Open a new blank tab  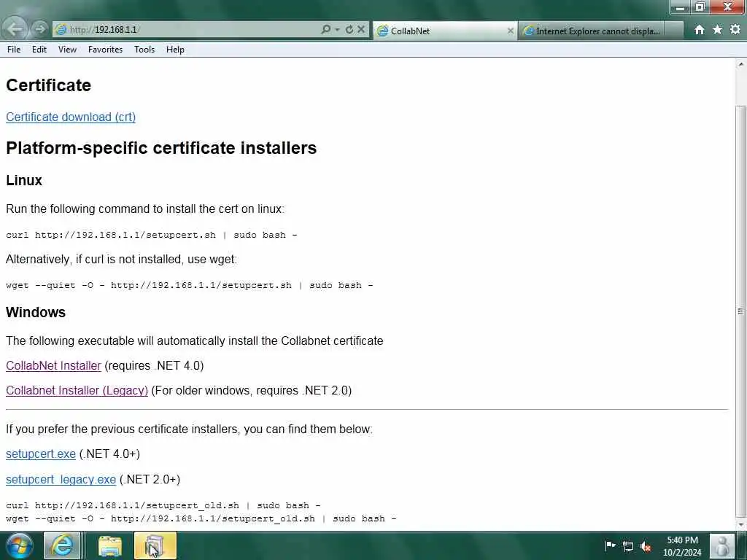[x=674, y=31]
